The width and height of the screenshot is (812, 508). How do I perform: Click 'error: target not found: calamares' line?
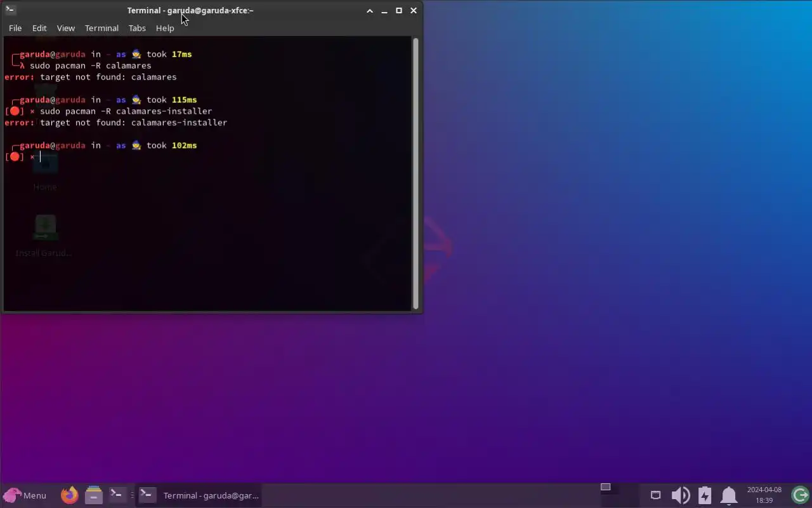(x=91, y=77)
